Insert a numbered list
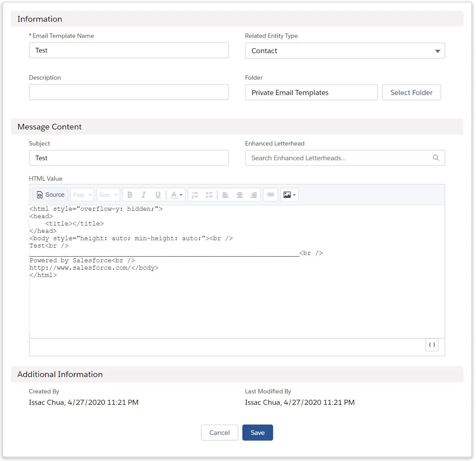The height and width of the screenshot is (461, 476). tap(195, 195)
